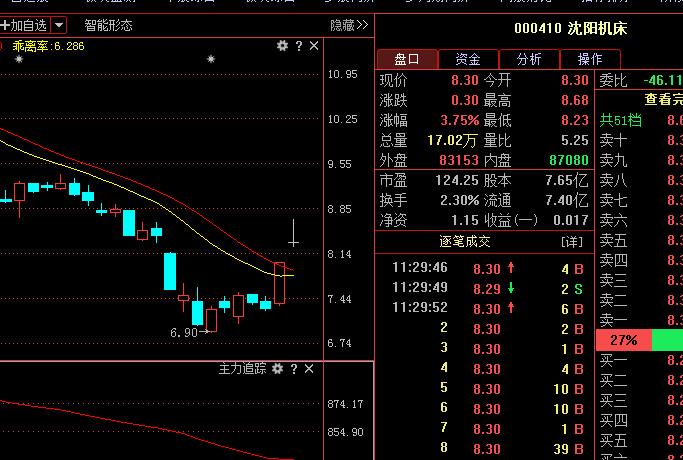Click the 内盘 87080 value
Image resolution: width=683 pixels, height=460 pixels.
pyautogui.click(x=569, y=160)
